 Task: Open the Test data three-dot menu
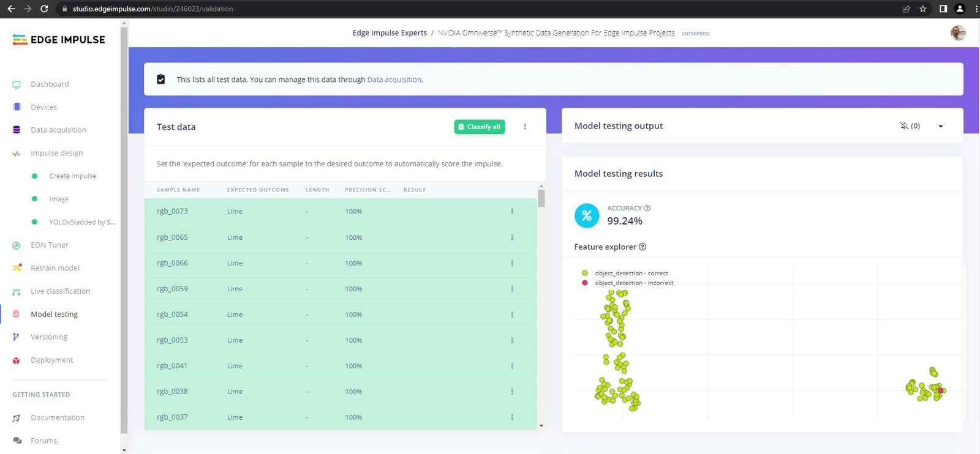525,127
